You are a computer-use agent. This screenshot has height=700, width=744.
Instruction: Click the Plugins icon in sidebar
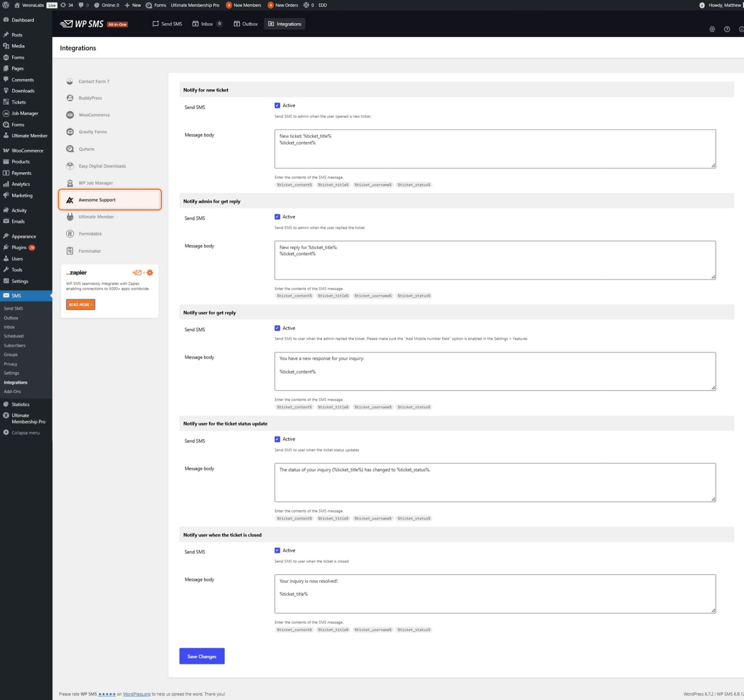point(6,247)
